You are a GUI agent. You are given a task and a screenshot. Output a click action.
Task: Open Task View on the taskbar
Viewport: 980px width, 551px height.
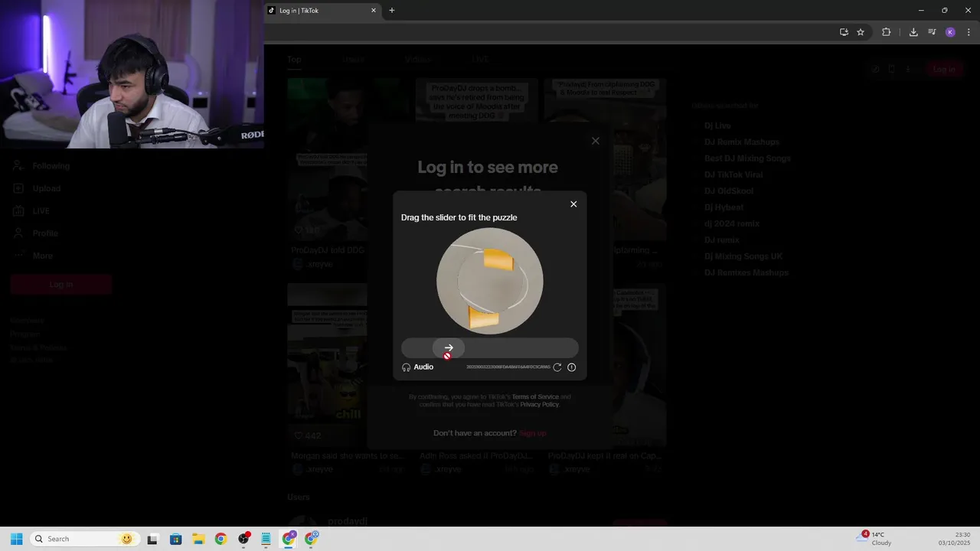(x=152, y=539)
